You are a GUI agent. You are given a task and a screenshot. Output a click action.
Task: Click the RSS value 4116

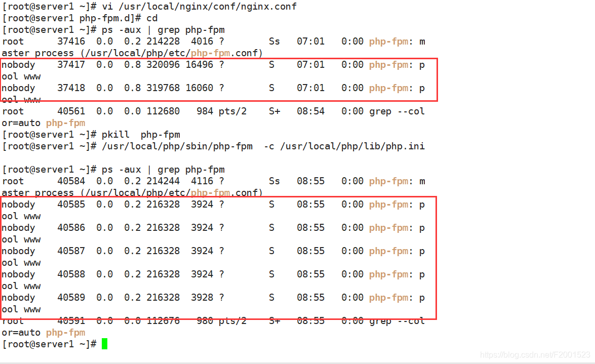[202, 181]
